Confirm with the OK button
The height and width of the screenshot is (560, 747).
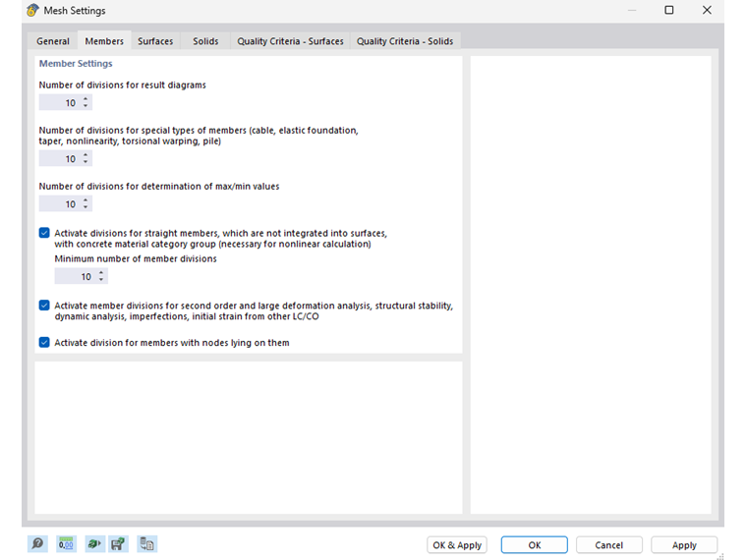(x=534, y=544)
